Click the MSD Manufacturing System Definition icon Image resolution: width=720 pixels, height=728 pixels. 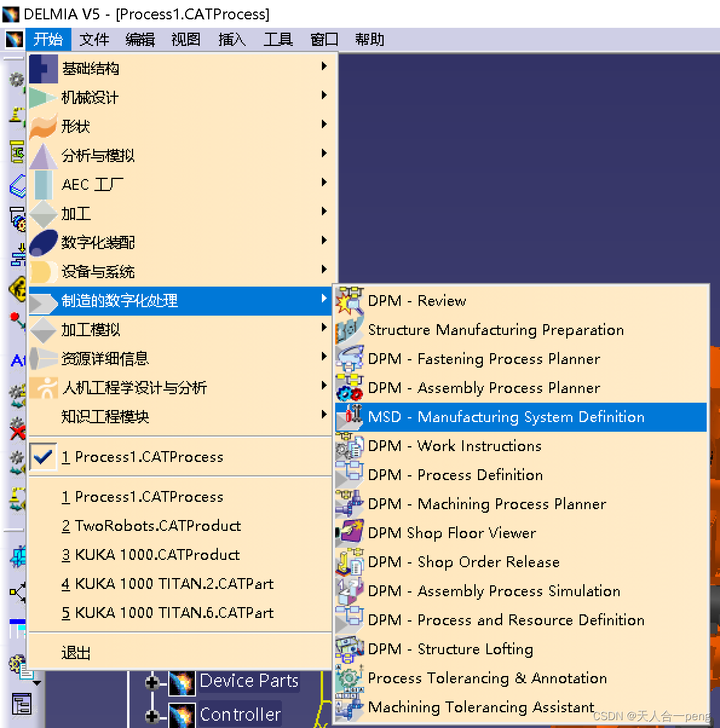point(349,417)
